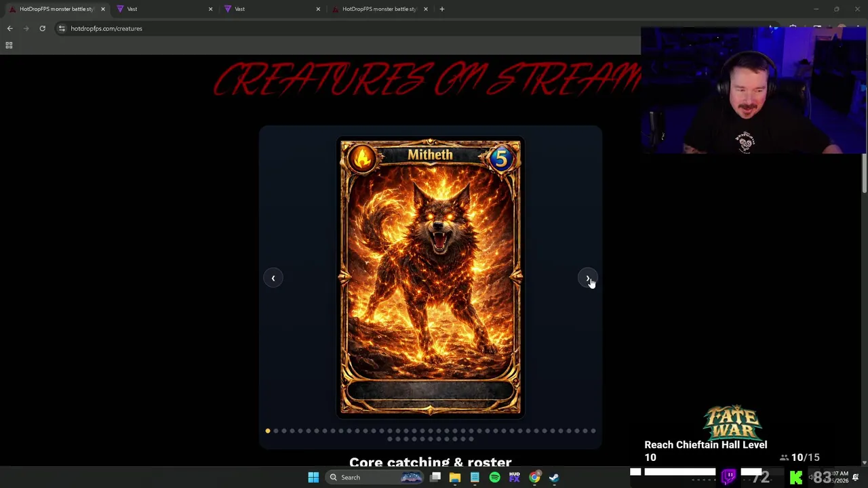Click the level 5 badge on Mitheth card
868x488 pixels.
tap(500, 159)
